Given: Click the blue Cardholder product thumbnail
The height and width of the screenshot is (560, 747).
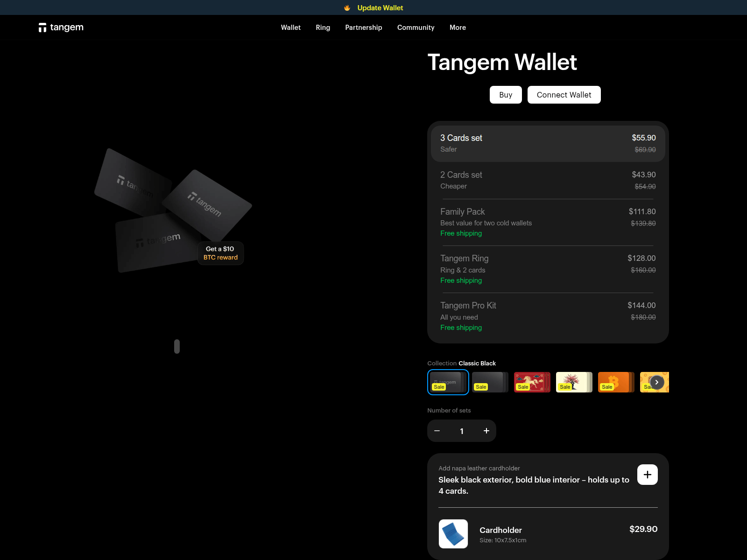Looking at the screenshot, I should (x=453, y=534).
